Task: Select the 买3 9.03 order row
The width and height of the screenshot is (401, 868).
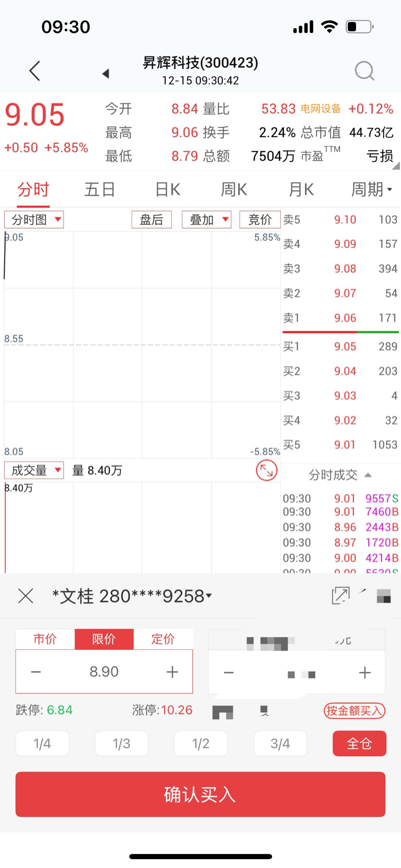Action: (340, 396)
